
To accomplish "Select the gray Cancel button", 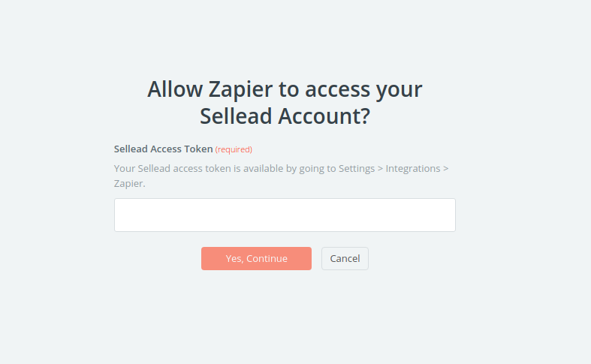I will click(345, 258).
